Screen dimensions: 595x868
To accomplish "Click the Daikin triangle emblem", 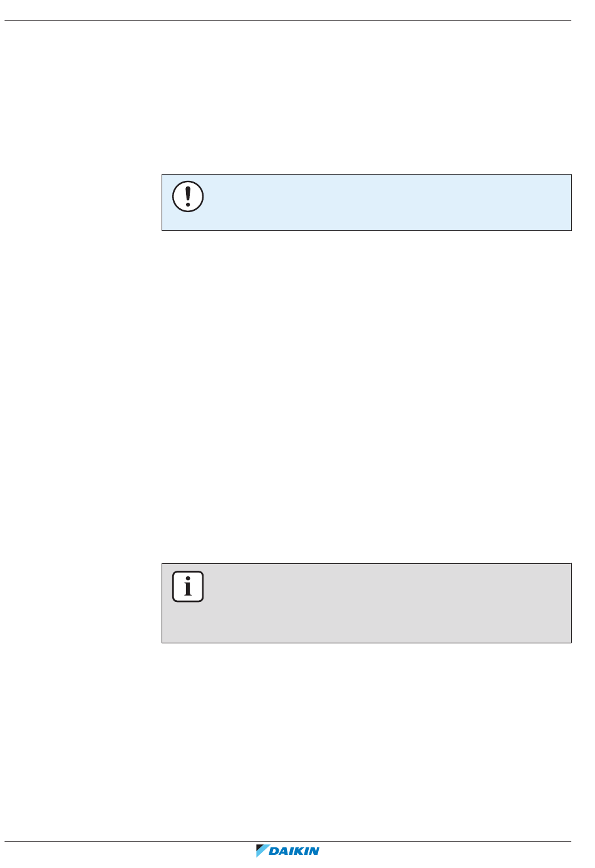I will click(262, 850).
